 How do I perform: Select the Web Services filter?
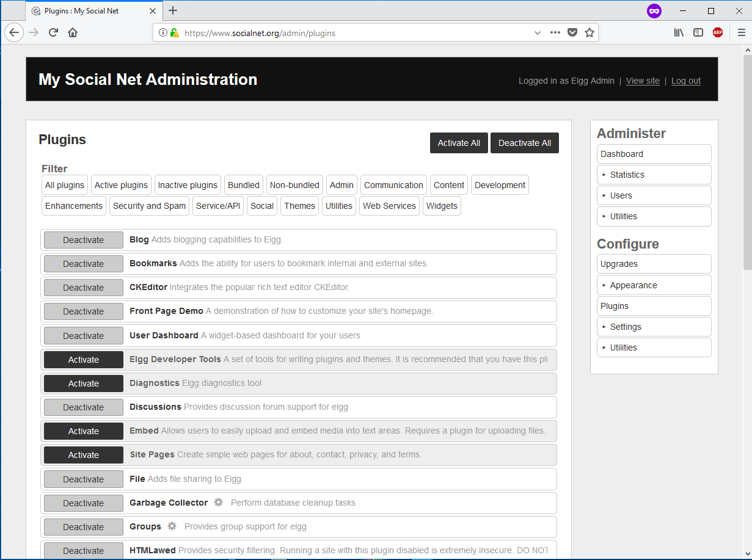pos(389,206)
